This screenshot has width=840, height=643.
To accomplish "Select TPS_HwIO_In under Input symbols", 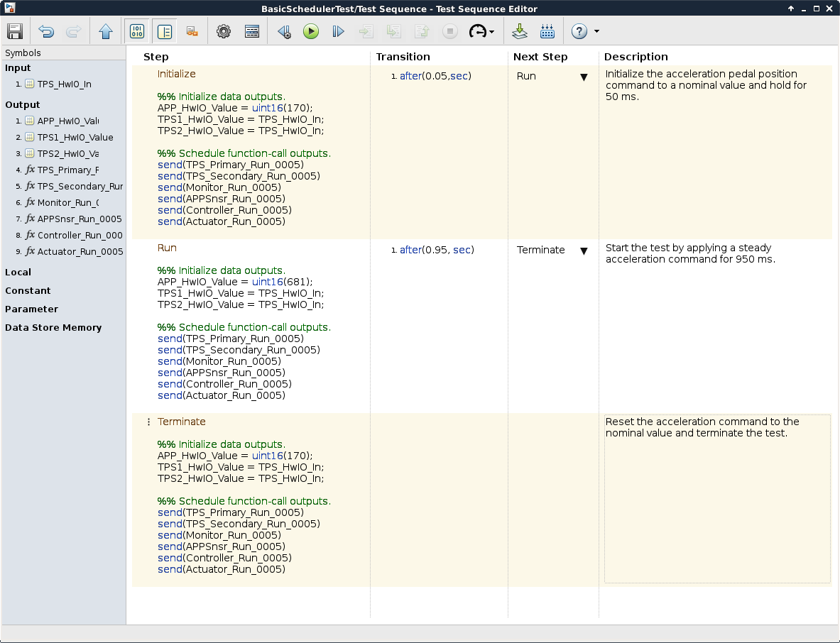I will click(x=64, y=84).
